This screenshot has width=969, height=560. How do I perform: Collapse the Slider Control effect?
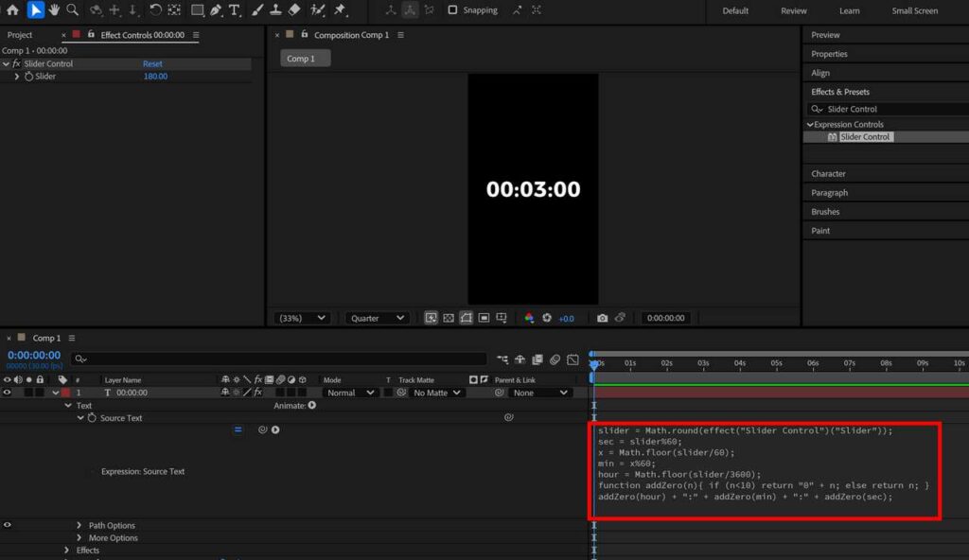pyautogui.click(x=7, y=63)
